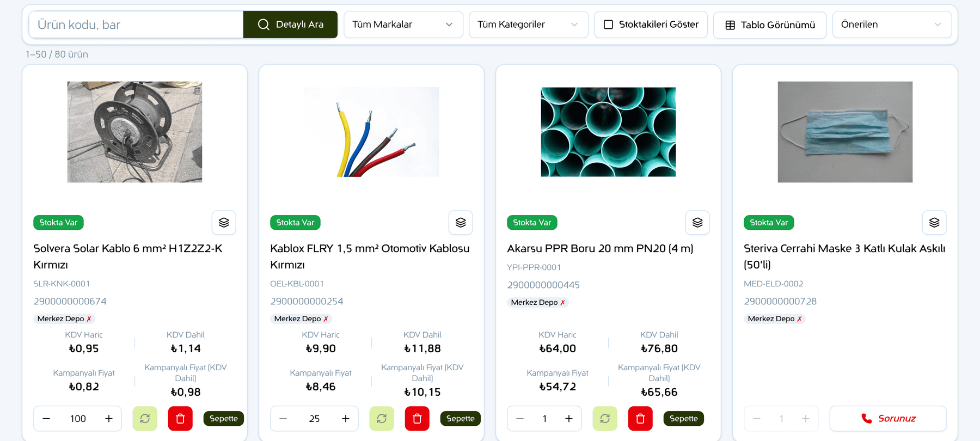Image resolution: width=980 pixels, height=441 pixels.
Task: Click Stokta Var badge on Akarsu card
Action: point(532,223)
